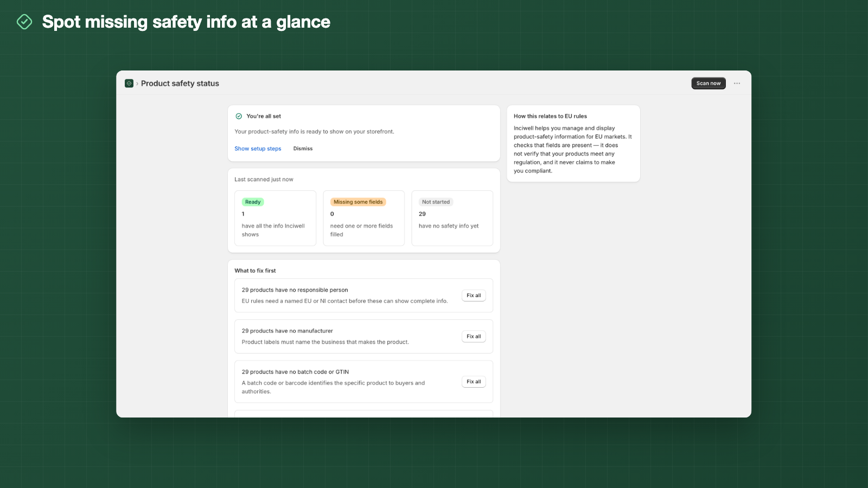This screenshot has width=868, height=488.
Task: Click A batch code or barcode identifies description
Action: coord(333,387)
